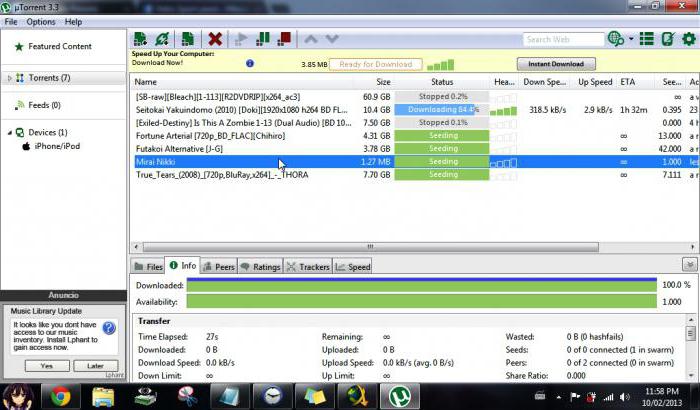Click the system tray volume icon
Screen dimensions: 700x410
pos(624,397)
